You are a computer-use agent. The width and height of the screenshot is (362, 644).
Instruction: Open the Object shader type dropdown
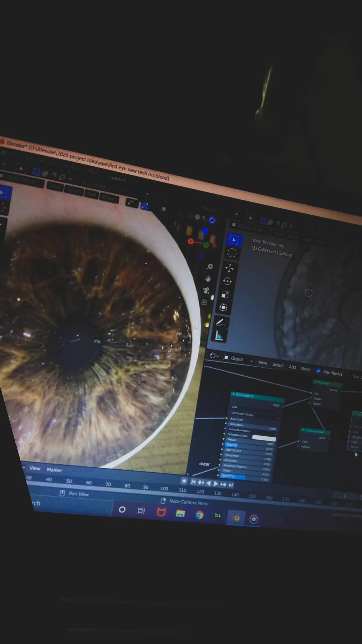click(239, 359)
